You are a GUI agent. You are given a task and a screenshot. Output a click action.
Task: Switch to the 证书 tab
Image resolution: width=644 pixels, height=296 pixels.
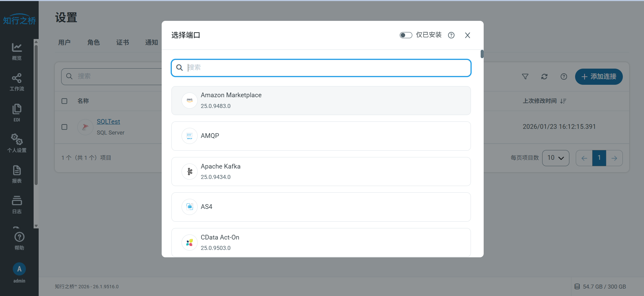click(x=123, y=42)
